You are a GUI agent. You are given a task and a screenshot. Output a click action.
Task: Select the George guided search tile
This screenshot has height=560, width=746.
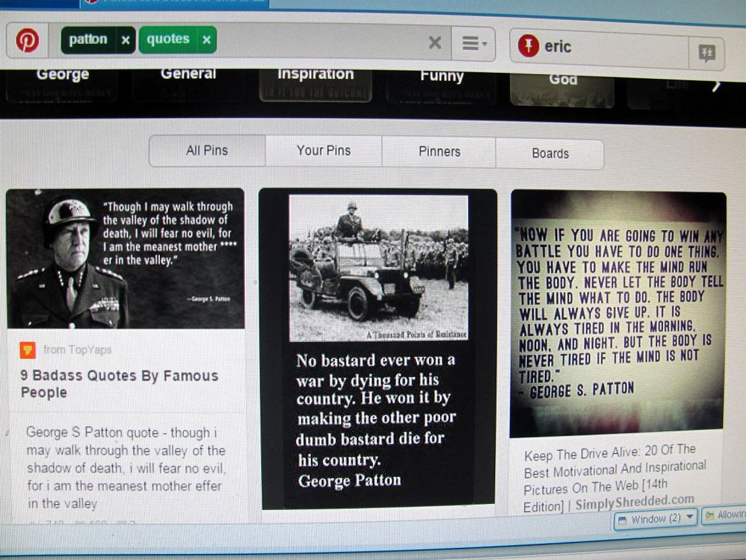tap(62, 84)
